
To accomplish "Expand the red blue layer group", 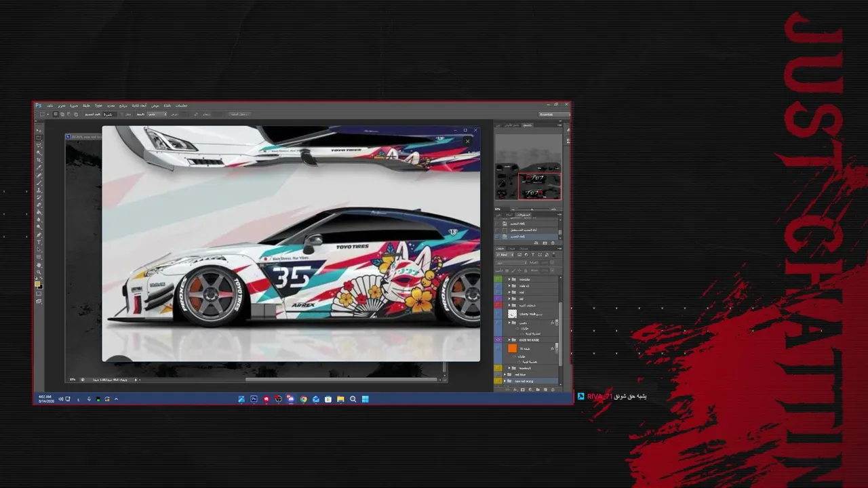I will click(x=503, y=374).
